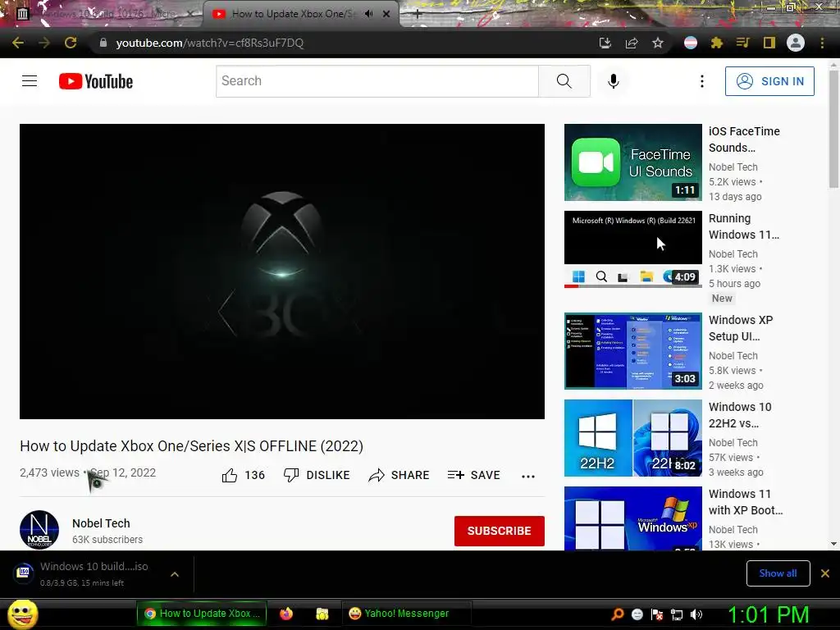
Task: Open Chrome three-dot menu
Action: 822,43
